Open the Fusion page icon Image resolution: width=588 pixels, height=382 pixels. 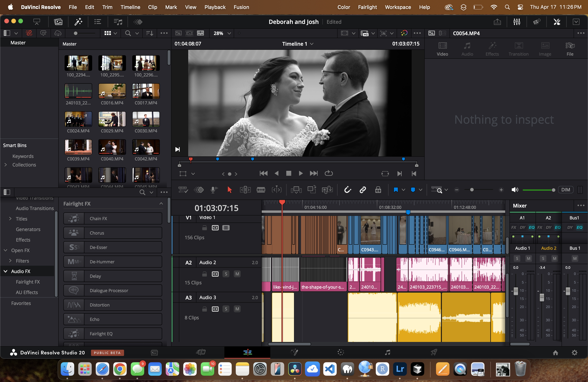click(x=294, y=352)
